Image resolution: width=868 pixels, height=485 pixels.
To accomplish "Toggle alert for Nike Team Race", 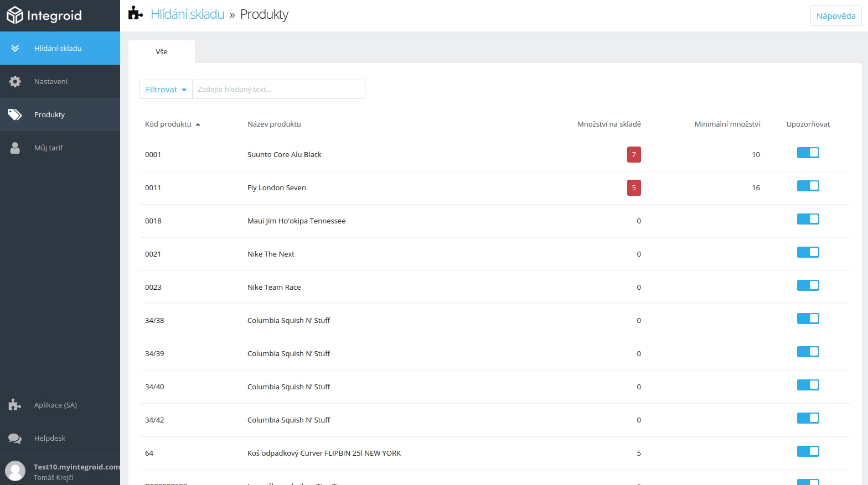I will (x=808, y=285).
